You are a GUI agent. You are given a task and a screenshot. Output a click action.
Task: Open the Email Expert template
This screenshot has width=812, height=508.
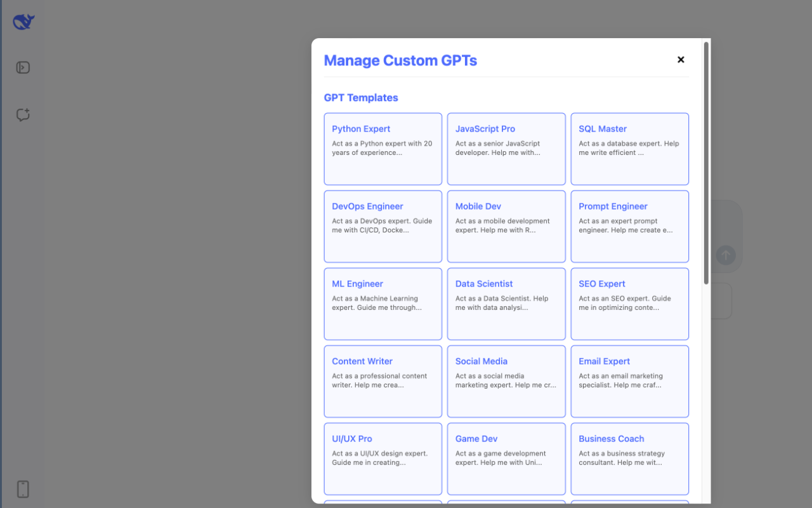629,381
